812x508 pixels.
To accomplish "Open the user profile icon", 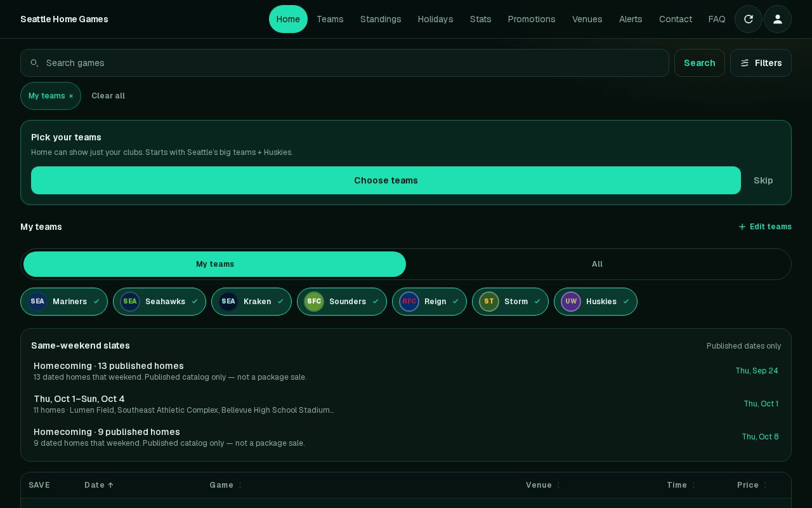I will pyautogui.click(x=778, y=19).
